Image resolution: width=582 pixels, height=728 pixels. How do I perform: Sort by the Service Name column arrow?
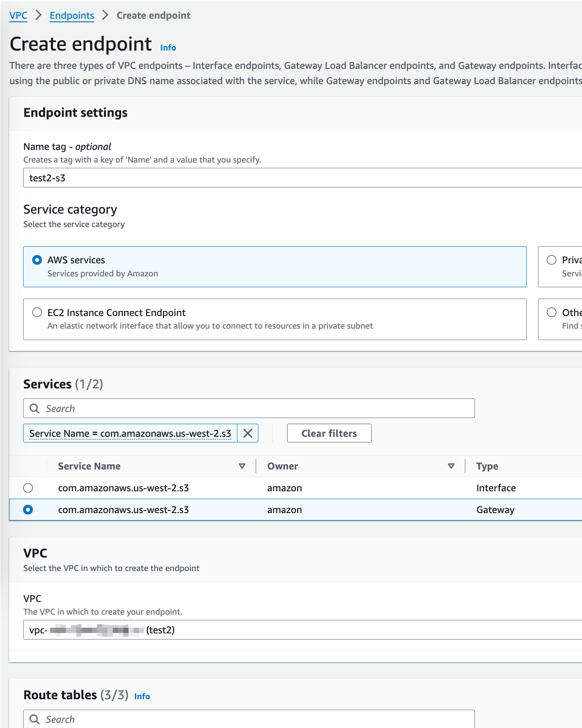[242, 466]
